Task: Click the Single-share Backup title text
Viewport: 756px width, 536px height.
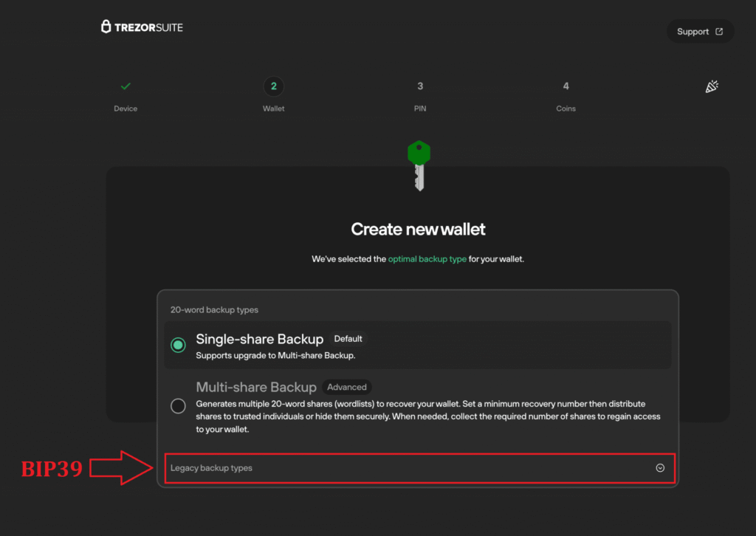Action: pyautogui.click(x=259, y=339)
